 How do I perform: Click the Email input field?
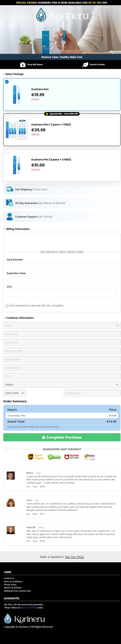tap(62, 325)
